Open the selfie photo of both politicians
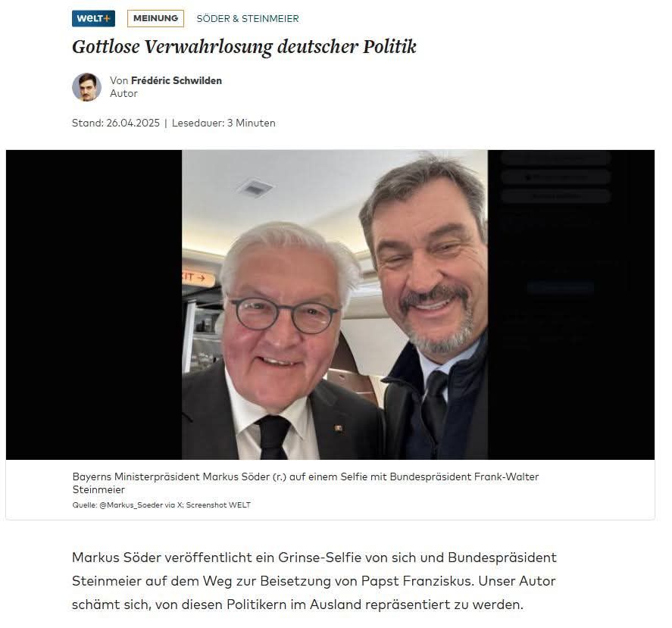 (x=335, y=305)
